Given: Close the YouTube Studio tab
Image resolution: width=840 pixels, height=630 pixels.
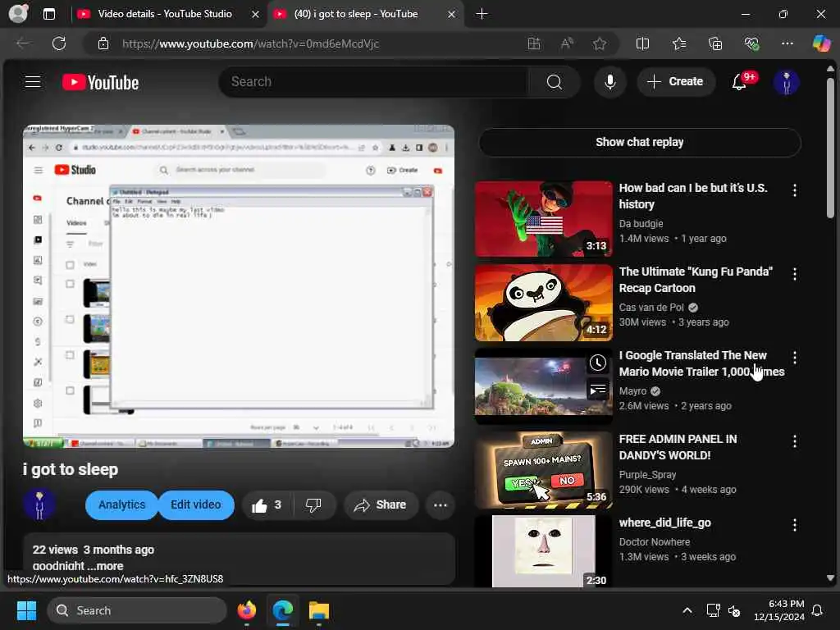Looking at the screenshot, I should pyautogui.click(x=256, y=15).
